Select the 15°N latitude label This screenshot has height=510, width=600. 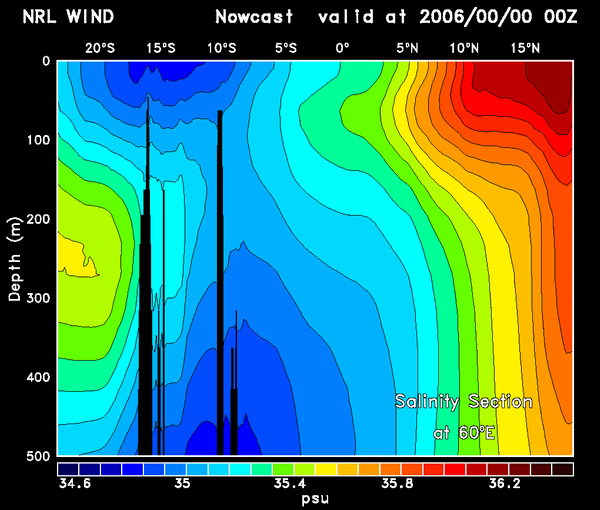coord(525,49)
